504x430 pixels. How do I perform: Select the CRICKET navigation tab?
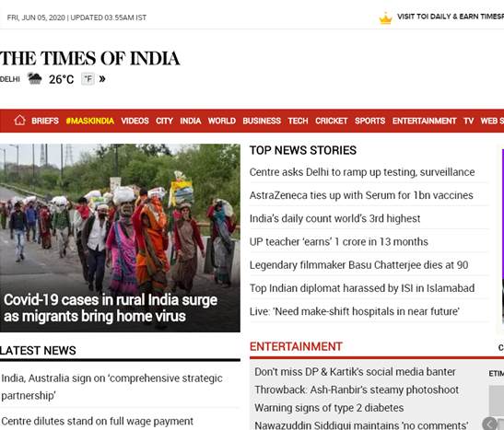pyautogui.click(x=332, y=121)
